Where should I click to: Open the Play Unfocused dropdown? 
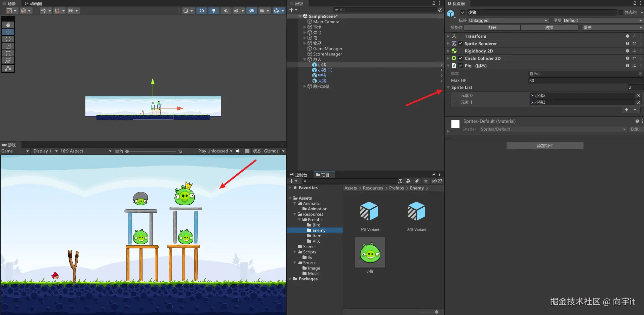215,151
